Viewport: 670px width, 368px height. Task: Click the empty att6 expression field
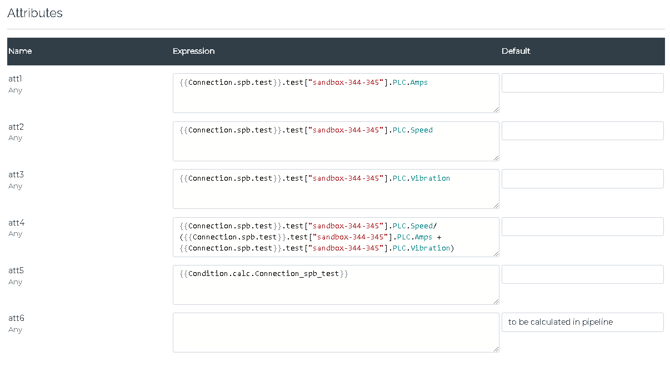click(336, 333)
